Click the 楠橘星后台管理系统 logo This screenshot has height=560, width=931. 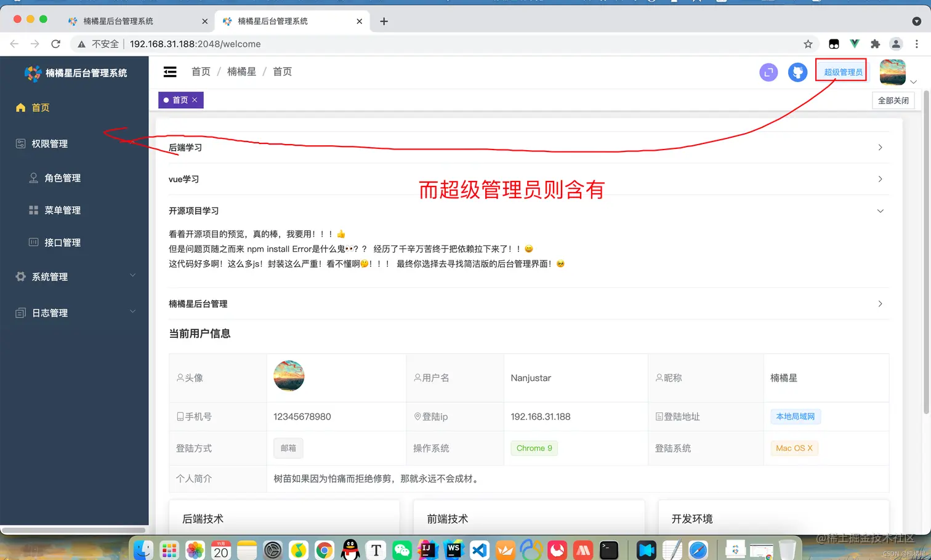[73, 73]
